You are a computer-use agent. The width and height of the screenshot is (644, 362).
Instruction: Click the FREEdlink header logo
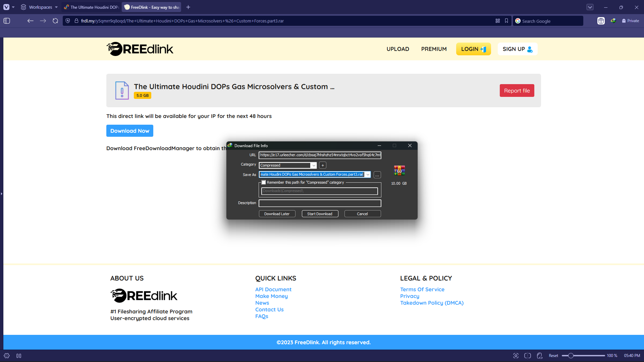point(140,49)
